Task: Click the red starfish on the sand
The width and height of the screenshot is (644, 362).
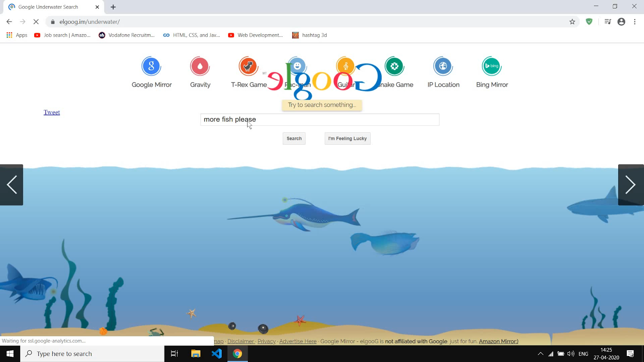Action: [299, 320]
